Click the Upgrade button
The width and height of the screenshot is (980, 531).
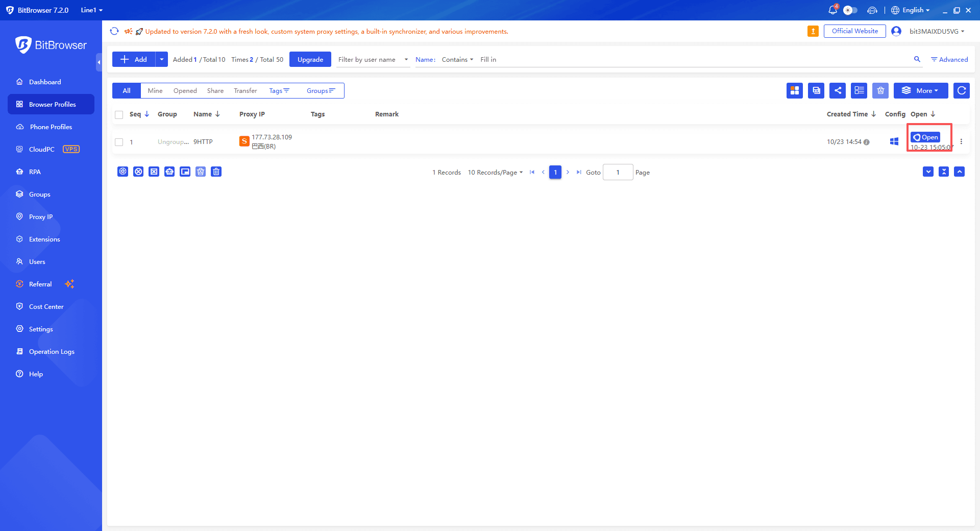point(310,59)
